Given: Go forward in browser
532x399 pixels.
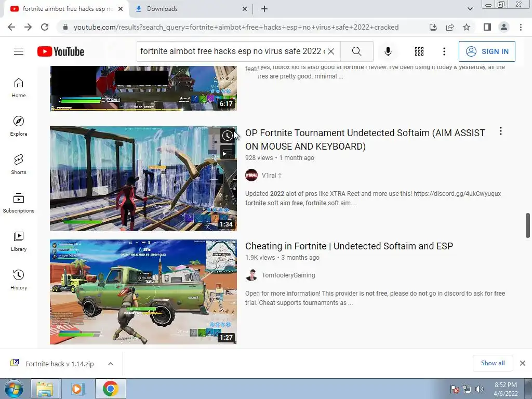Looking at the screenshot, I should click(28, 27).
